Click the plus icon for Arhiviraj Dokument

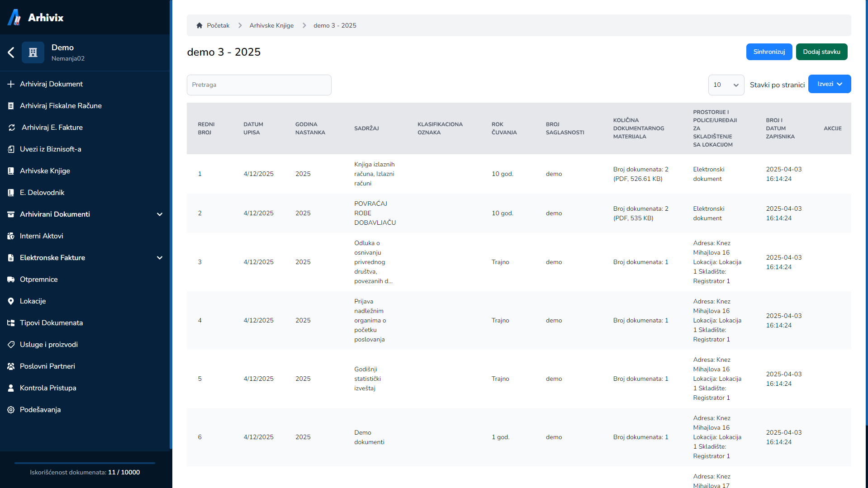11,84
